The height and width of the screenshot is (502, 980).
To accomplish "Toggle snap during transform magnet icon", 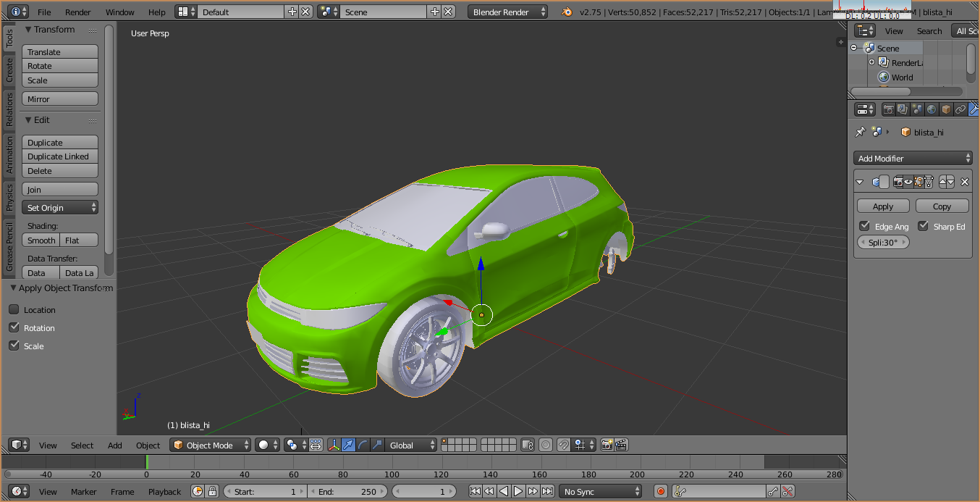I will (564, 445).
